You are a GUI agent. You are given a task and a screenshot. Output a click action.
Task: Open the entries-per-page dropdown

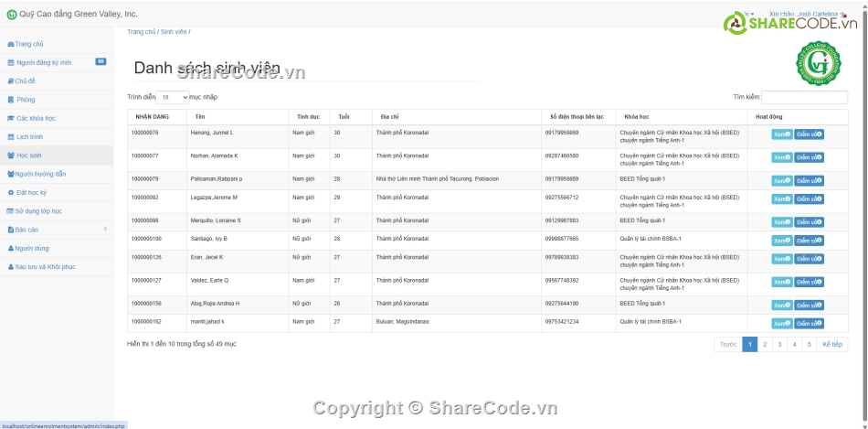point(173,97)
